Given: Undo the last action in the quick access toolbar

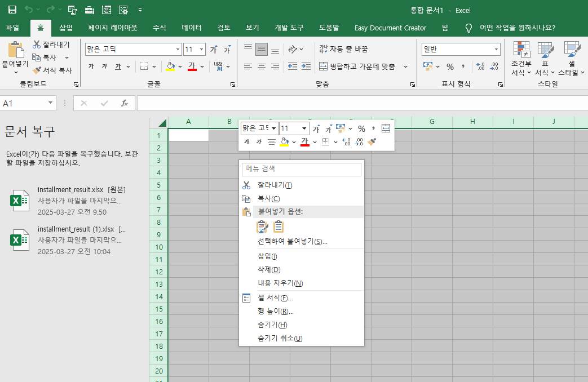Looking at the screenshot, I should tap(29, 10).
